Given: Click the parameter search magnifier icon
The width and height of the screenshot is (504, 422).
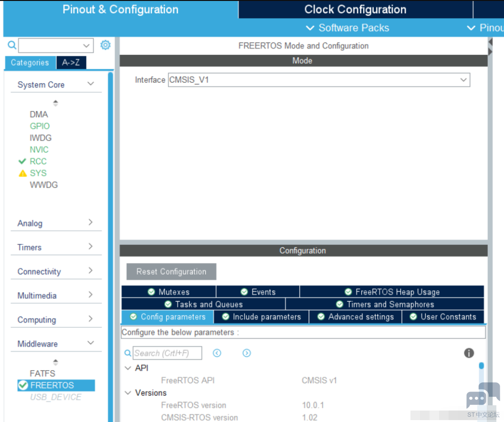Looking at the screenshot, I should pyautogui.click(x=127, y=353).
